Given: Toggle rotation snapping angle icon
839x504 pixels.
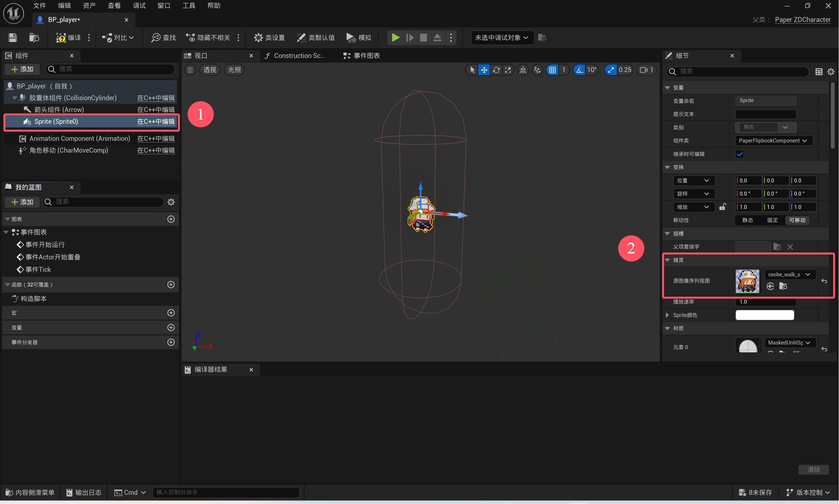Looking at the screenshot, I should click(x=580, y=70).
